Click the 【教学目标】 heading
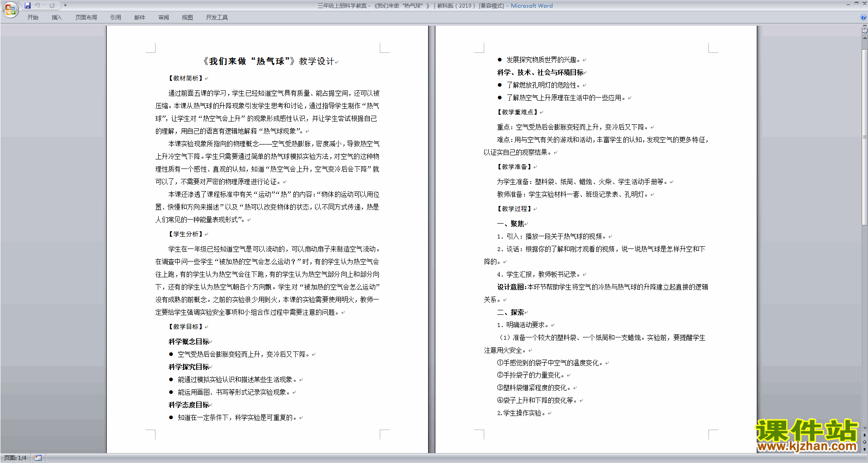Viewport: 868px width, 463px height. [186, 327]
